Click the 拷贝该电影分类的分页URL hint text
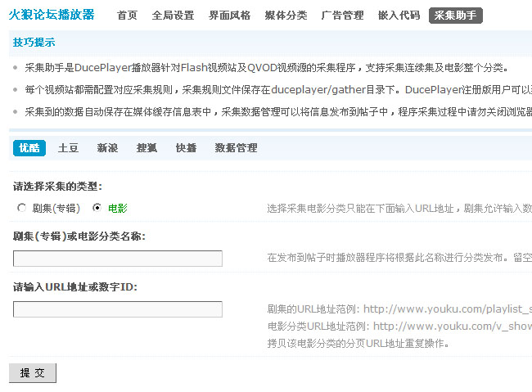The image size is (532, 392). [x=358, y=344]
